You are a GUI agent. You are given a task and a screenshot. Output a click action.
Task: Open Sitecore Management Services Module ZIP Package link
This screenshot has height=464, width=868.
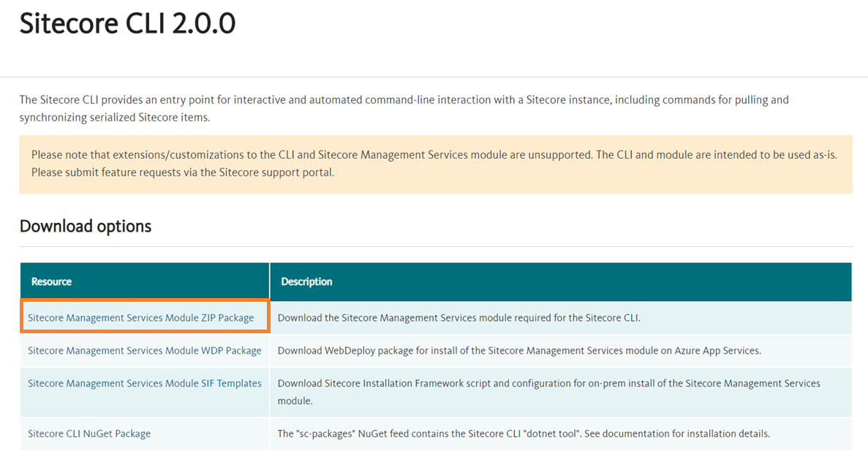coord(140,317)
